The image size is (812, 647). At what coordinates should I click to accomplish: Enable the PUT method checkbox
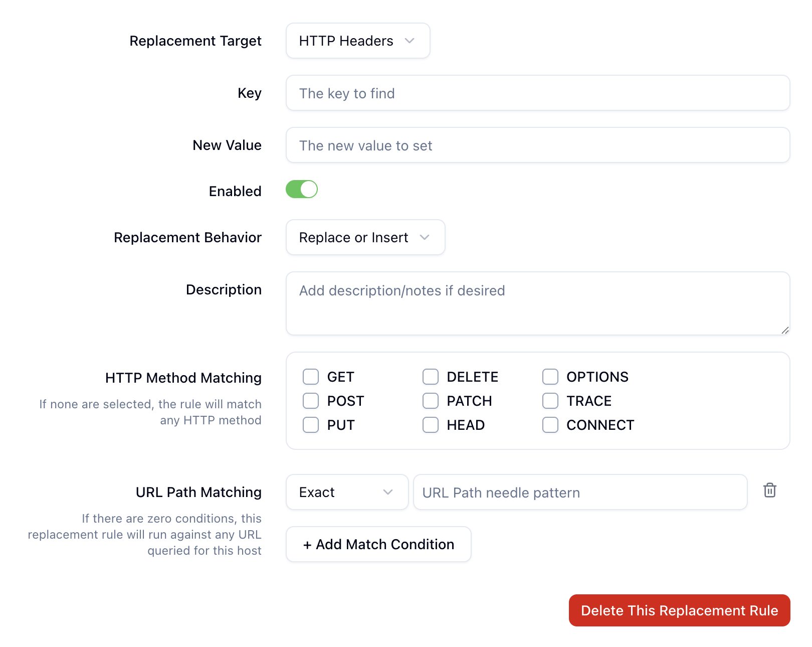tap(311, 425)
